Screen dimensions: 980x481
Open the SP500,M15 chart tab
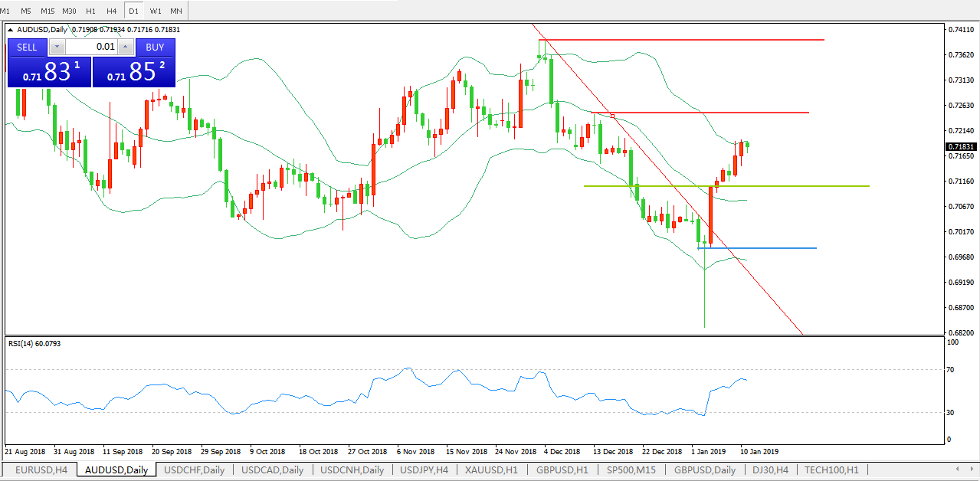631,470
